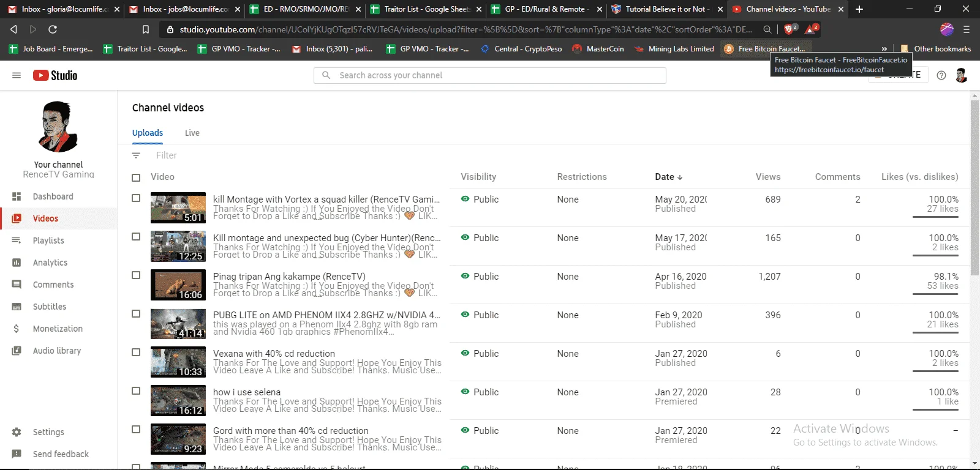Click the filter lines icon above the video list
Image resolution: width=980 pixels, height=470 pixels.
(136, 155)
